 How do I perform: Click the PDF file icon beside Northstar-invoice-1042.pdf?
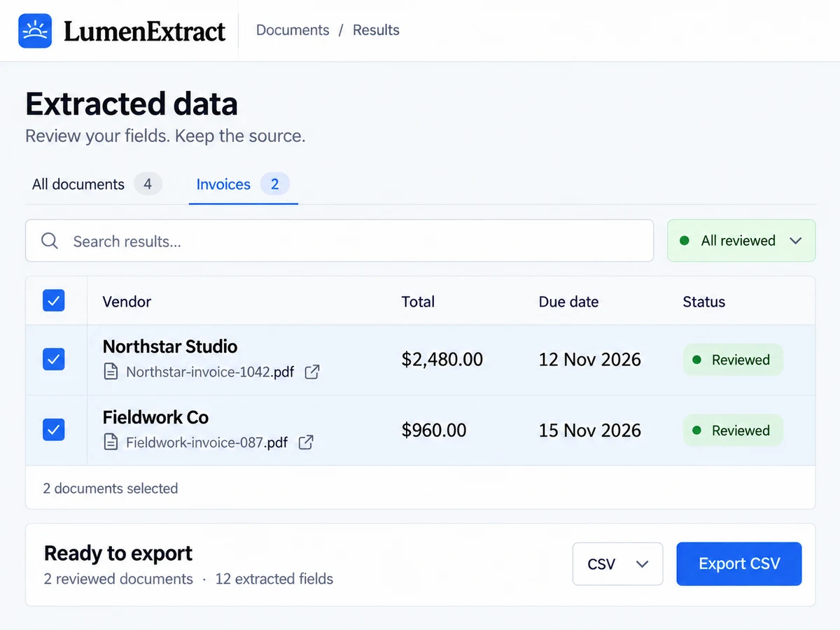pos(111,372)
